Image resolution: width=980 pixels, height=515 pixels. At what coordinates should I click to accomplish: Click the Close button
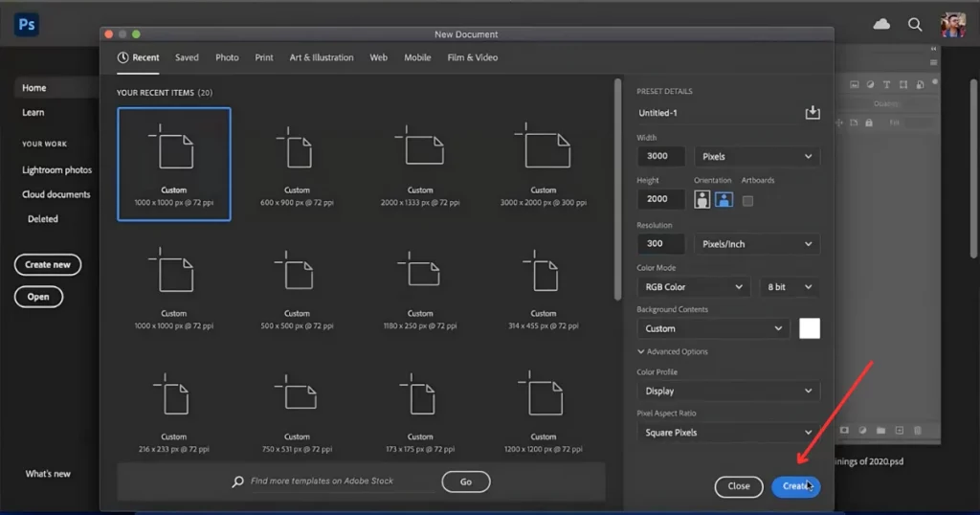[739, 486]
